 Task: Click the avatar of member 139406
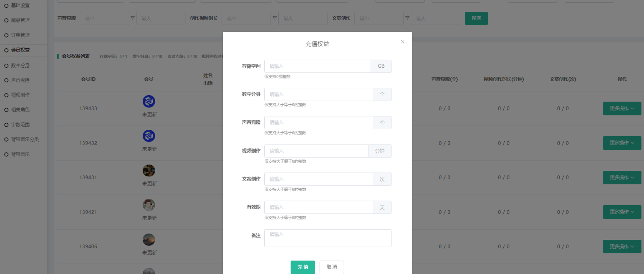tap(149, 239)
